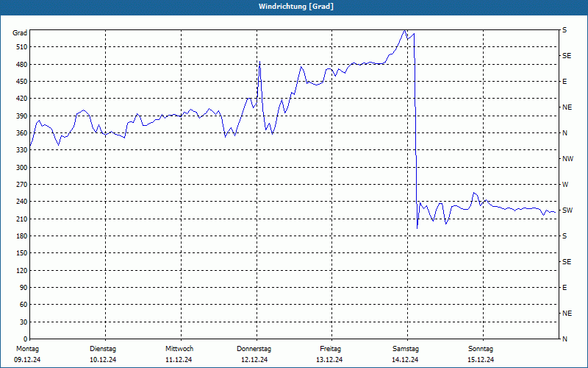The width and height of the screenshot is (588, 368).
Task: Click the Grad axis unit label
Action: (20, 33)
